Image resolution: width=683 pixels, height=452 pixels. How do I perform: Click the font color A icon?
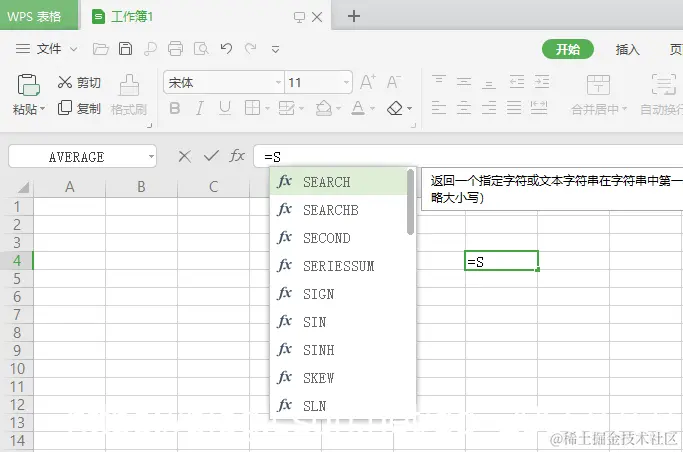[x=358, y=108]
